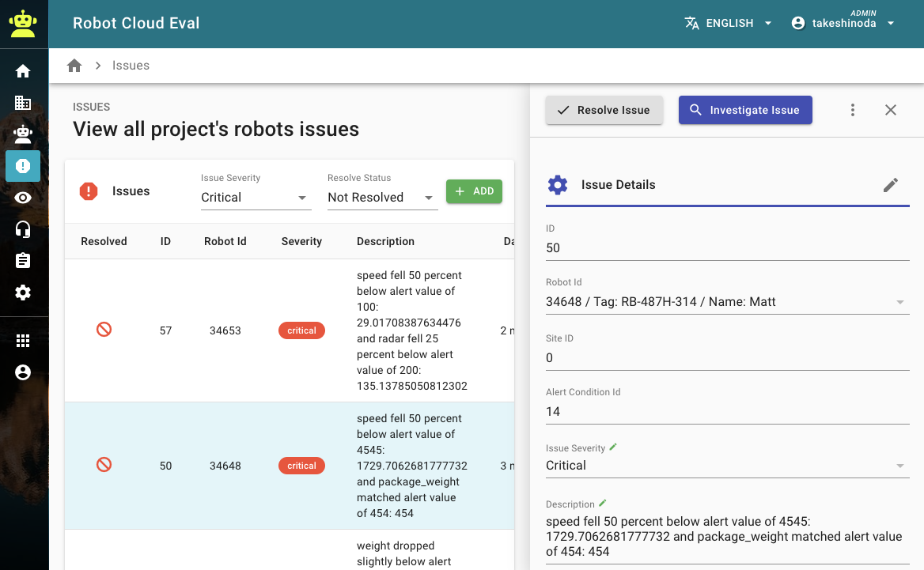
Task: Open the Robots sidebar icon
Action: [x=23, y=134]
